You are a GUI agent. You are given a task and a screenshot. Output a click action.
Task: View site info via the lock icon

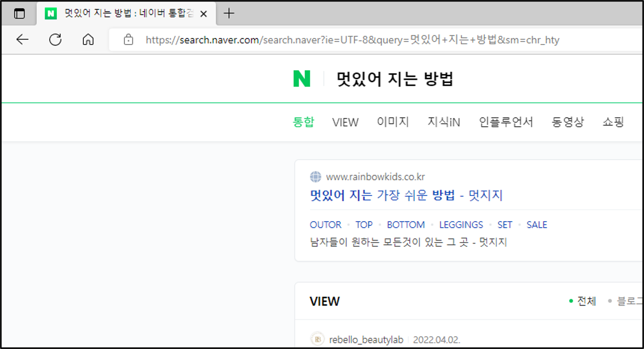pos(128,39)
